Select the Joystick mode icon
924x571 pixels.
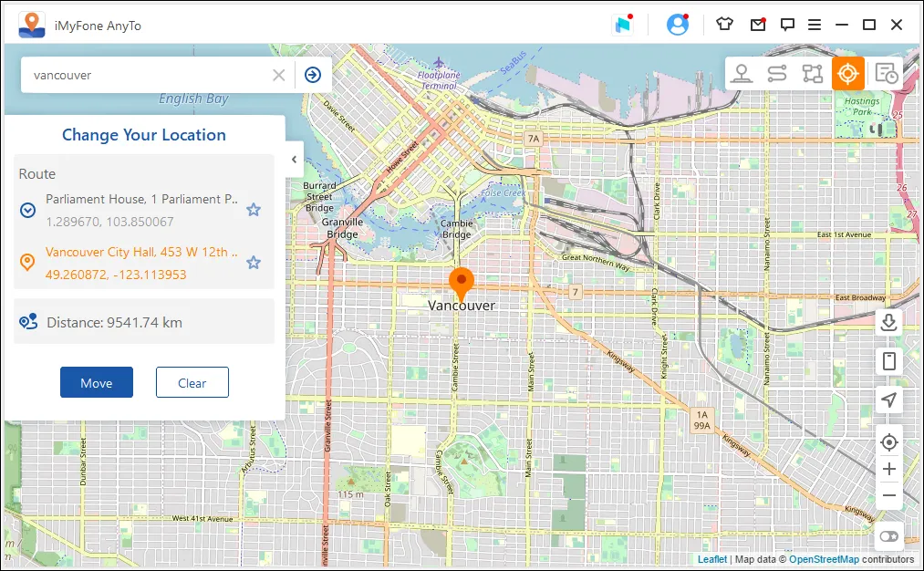coord(742,74)
